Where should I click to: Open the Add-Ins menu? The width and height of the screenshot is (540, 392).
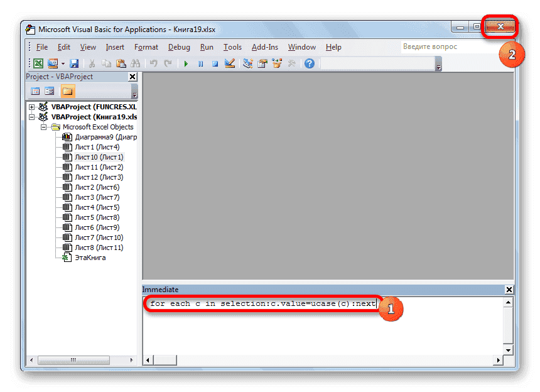[265, 47]
